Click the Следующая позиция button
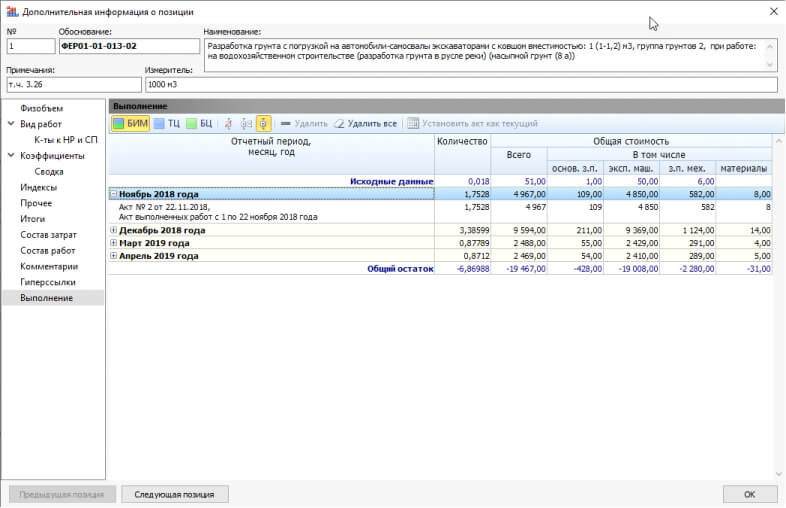This screenshot has height=508, width=786. coord(174,494)
